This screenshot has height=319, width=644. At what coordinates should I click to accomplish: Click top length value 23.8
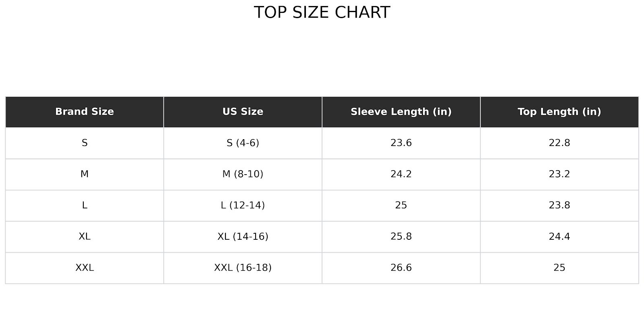(559, 206)
